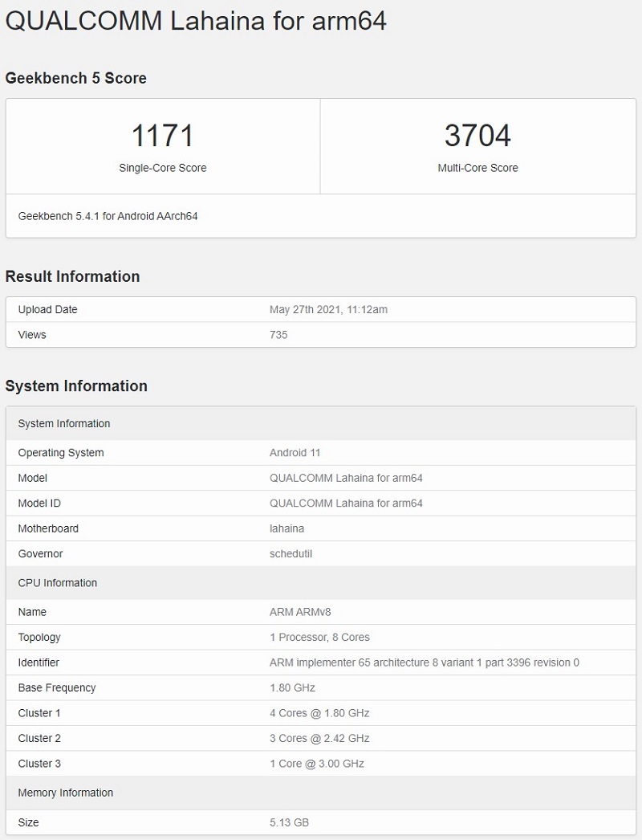The height and width of the screenshot is (840, 642).
Task: Click the 'Upload Date' row label
Action: pyautogui.click(x=47, y=310)
